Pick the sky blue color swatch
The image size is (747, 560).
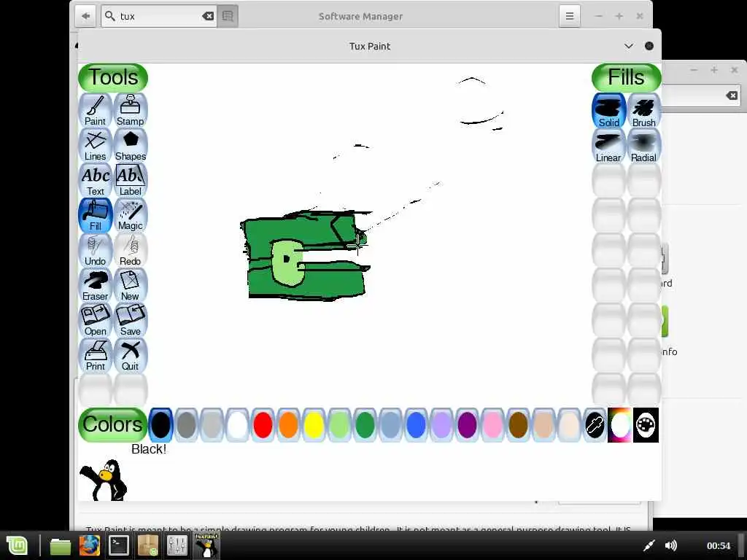tap(391, 425)
